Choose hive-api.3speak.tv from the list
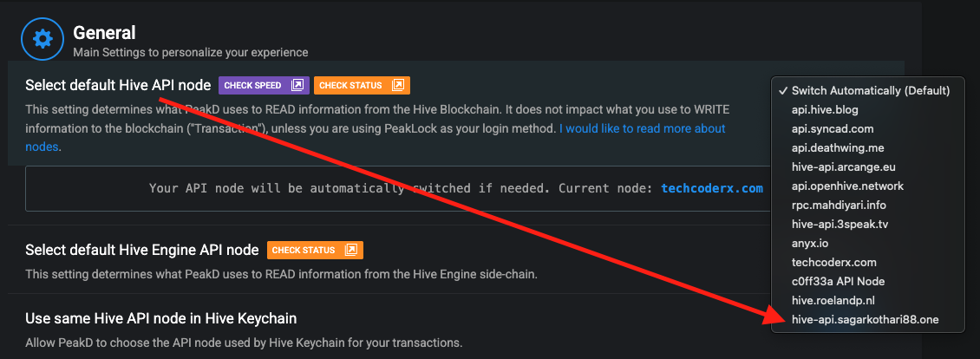The height and width of the screenshot is (359, 980). (840, 225)
